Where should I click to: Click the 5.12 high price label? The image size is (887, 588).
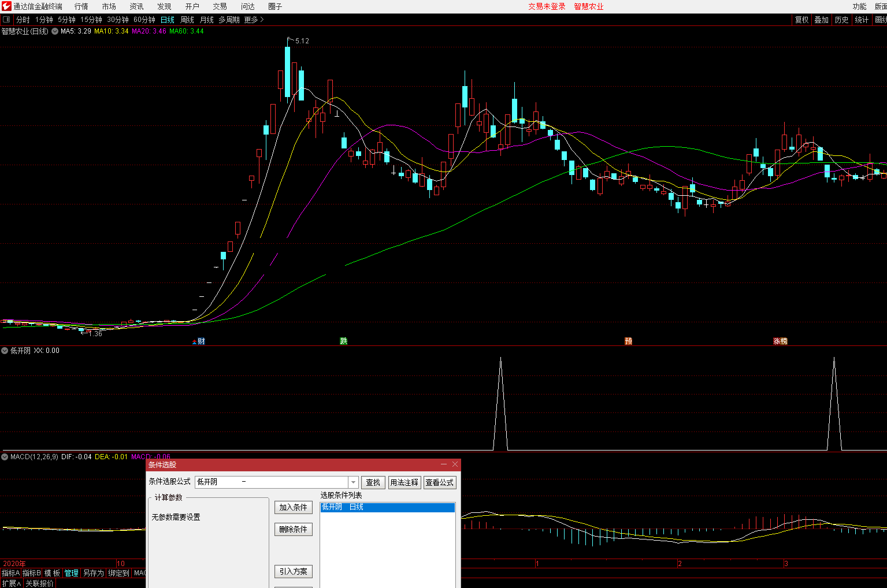302,41
